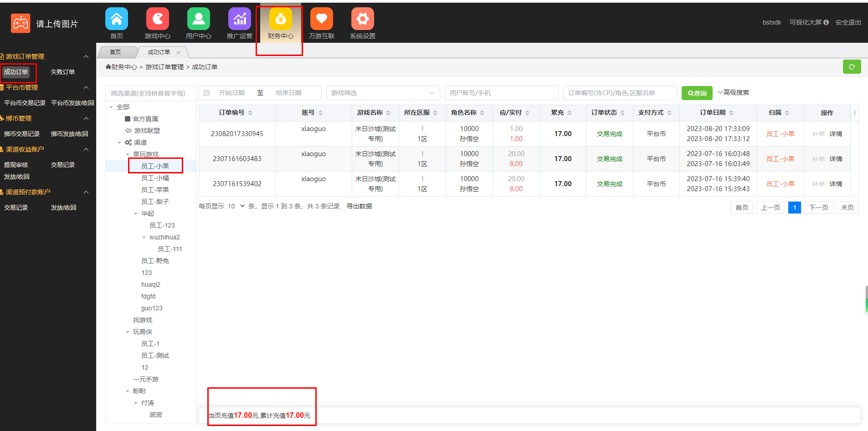Open the 首页 home icon in top navigation

point(117,19)
